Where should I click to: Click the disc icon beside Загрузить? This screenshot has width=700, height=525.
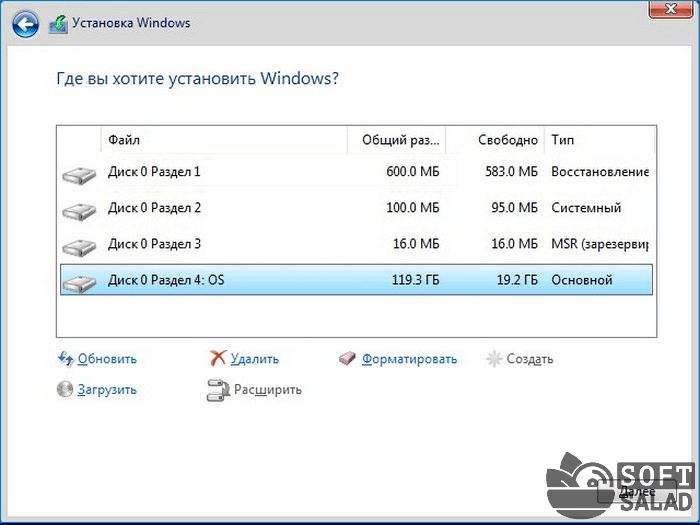click(x=65, y=389)
